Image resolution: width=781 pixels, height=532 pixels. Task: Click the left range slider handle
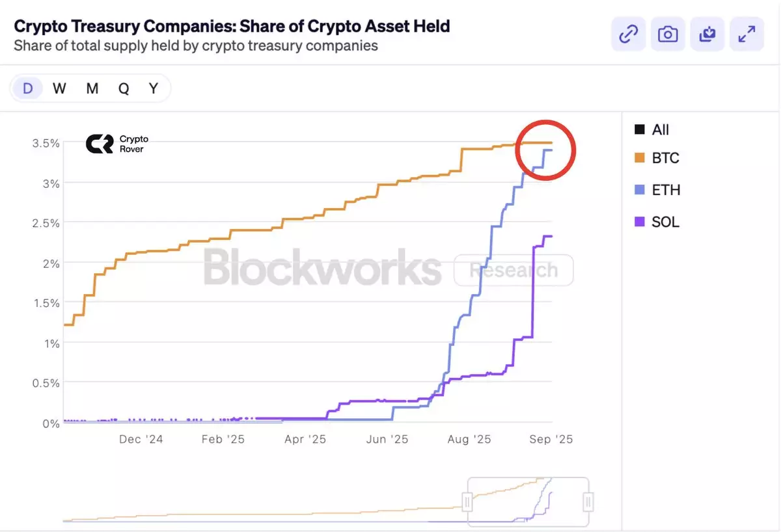(x=467, y=501)
